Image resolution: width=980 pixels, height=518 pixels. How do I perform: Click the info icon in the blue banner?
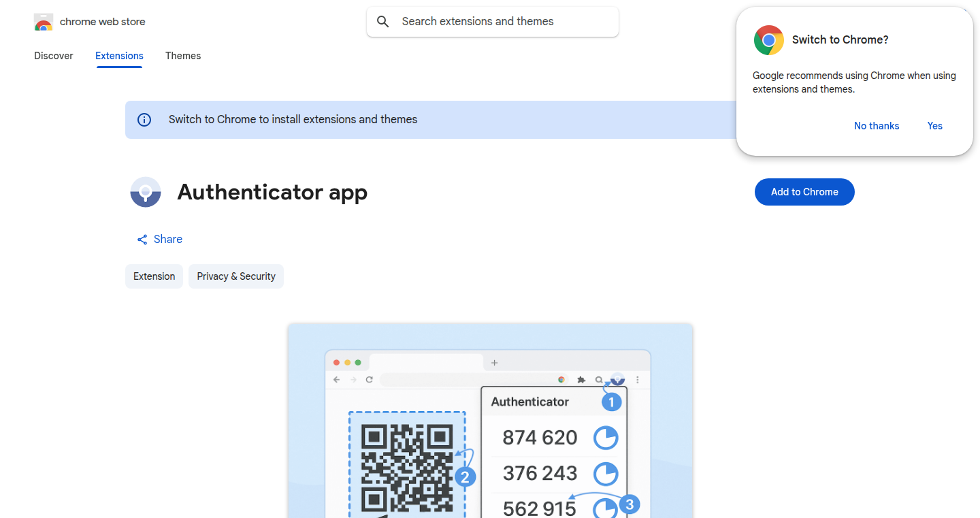[144, 120]
